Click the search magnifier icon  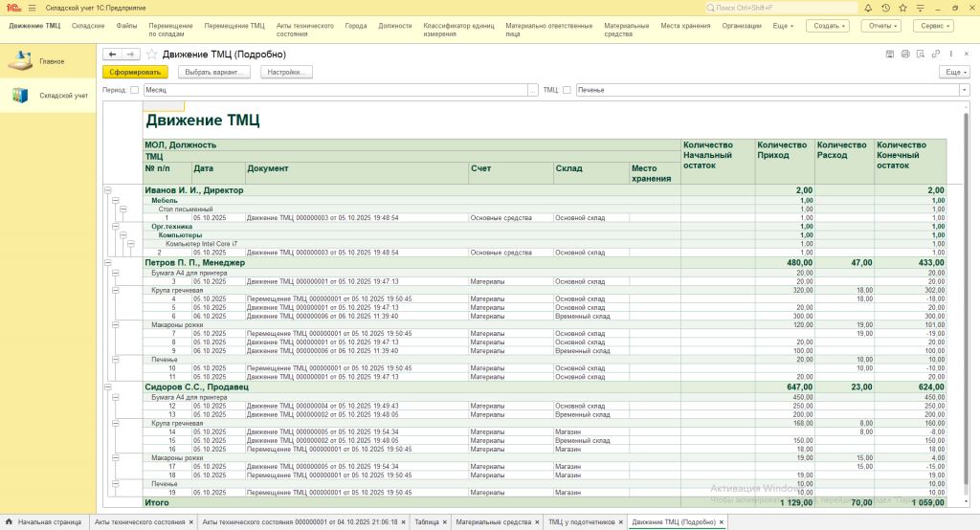click(711, 8)
